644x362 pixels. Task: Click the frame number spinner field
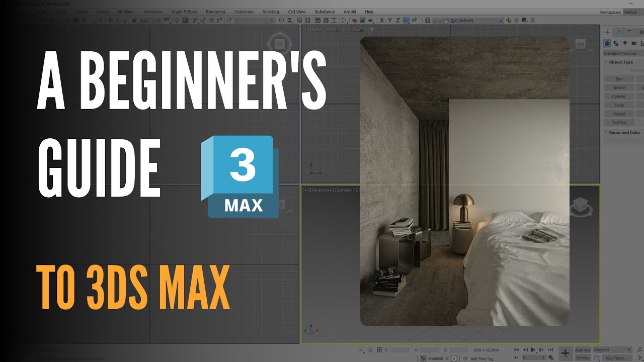coord(533,358)
